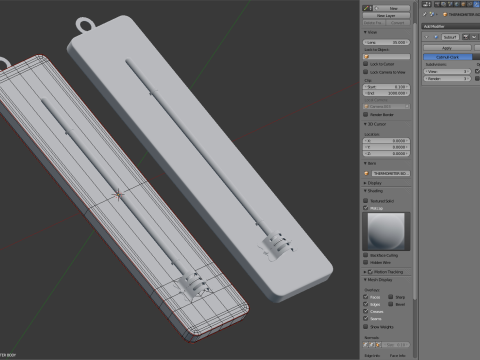Click the Clip Start value field
The image size is (480, 360).
[x=386, y=87]
